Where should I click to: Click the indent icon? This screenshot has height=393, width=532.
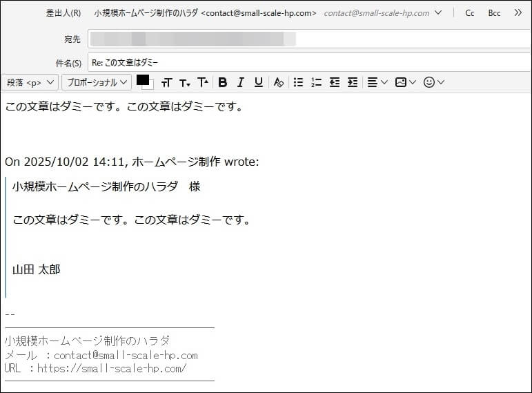353,82
